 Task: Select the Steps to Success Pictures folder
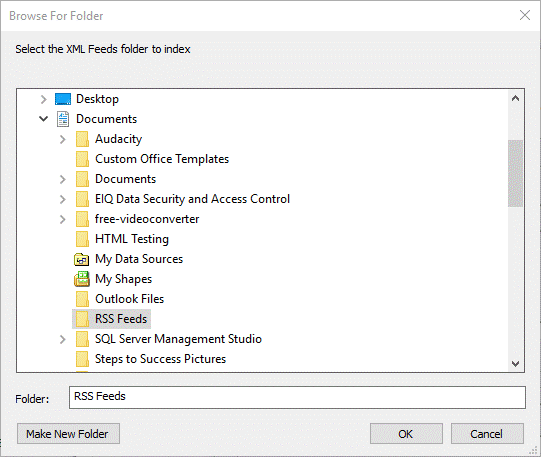coord(160,359)
